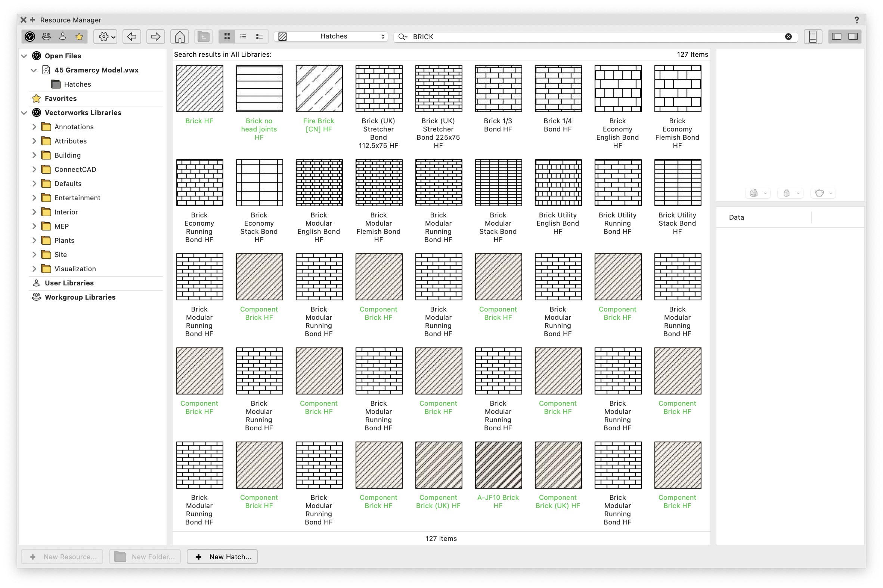Select the Hatches folder under 45 Gramercy
The image size is (883, 588).
77,84
